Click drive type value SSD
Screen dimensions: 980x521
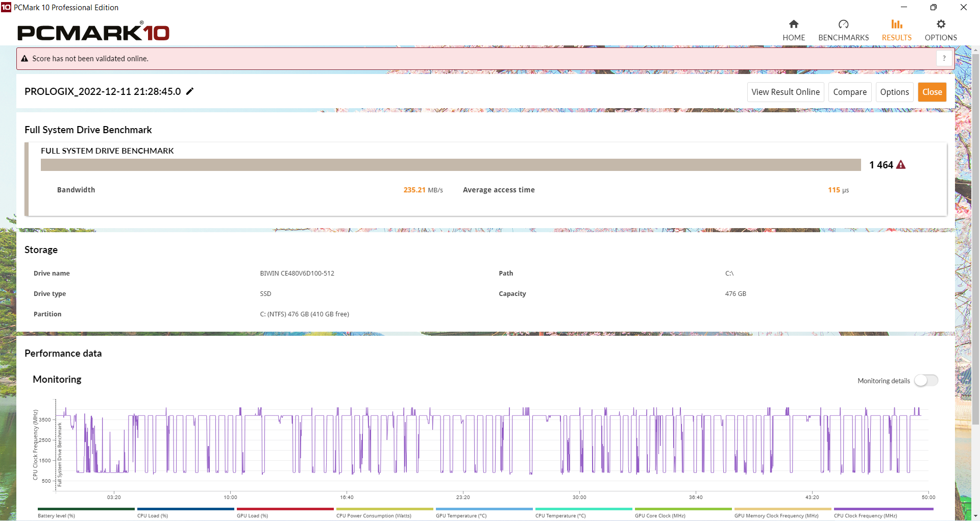[x=265, y=294]
